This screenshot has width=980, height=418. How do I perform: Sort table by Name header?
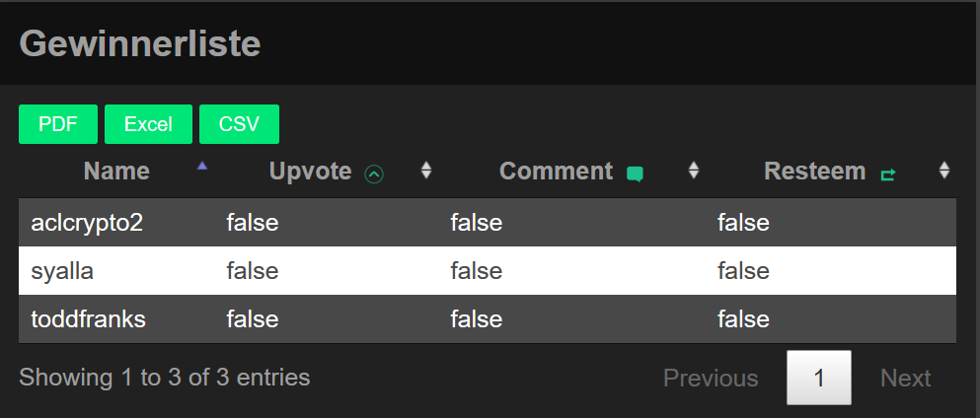point(116,172)
